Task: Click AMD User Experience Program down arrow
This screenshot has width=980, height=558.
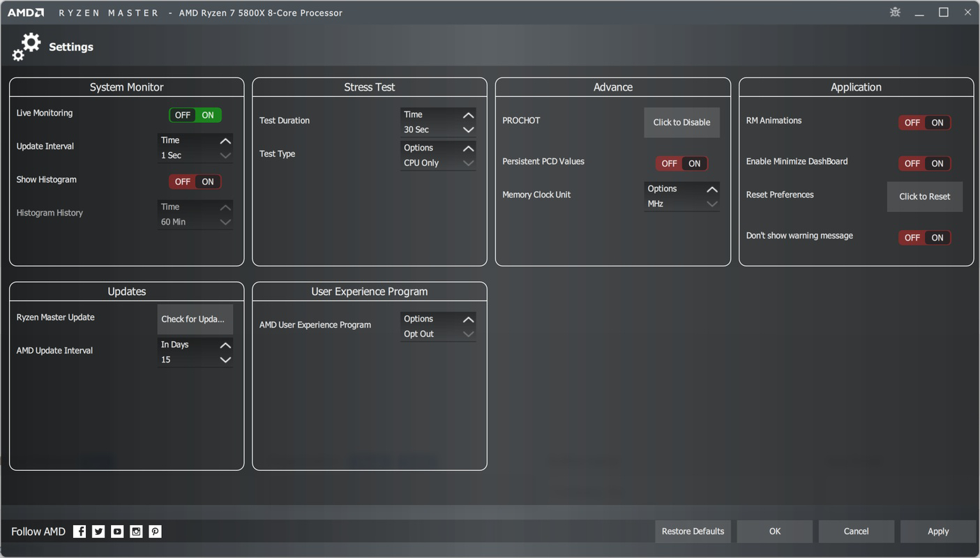Action: pyautogui.click(x=469, y=334)
